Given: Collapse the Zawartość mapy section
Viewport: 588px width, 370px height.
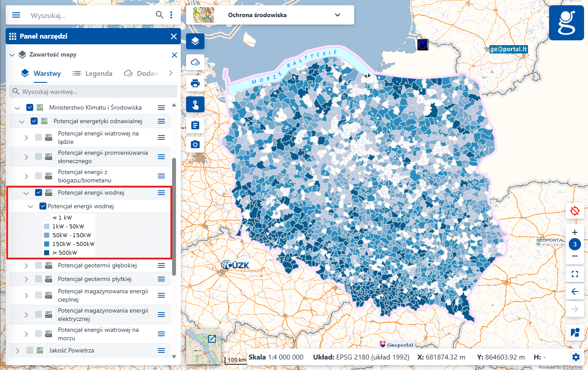Looking at the screenshot, I should tap(12, 54).
